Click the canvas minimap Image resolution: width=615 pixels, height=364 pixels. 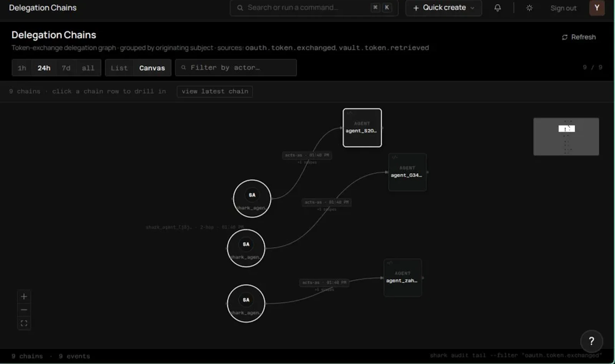tap(566, 137)
